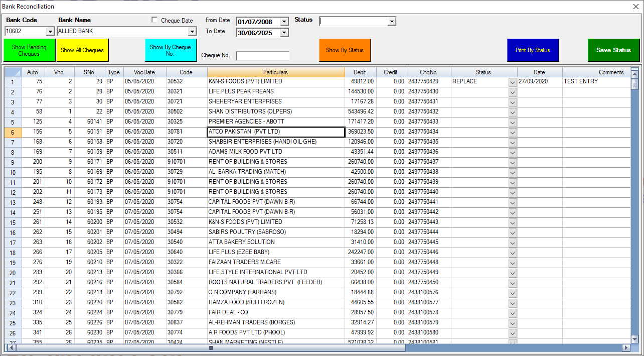This screenshot has width=644, height=356.
Task: Click LIFE PLUS PEAK FREANS cell
Action: pos(276,91)
